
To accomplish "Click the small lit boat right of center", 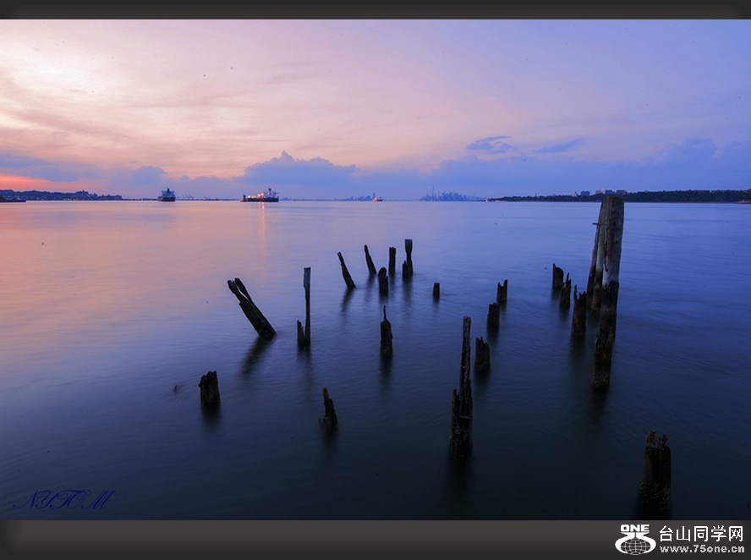I will click(x=376, y=199).
